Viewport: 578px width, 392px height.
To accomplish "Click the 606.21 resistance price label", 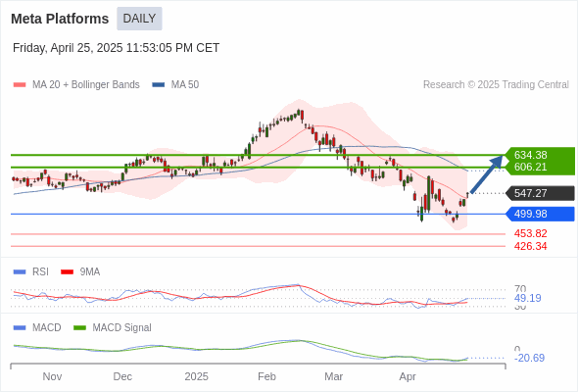I will pyautogui.click(x=530, y=167).
